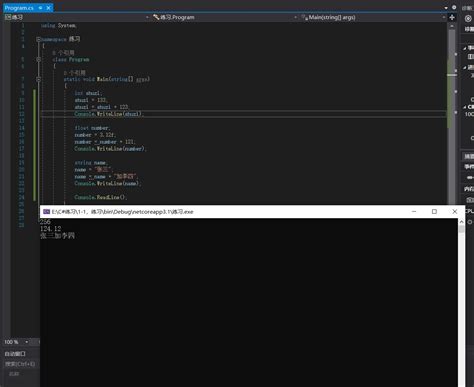The height and width of the screenshot is (387, 474).
Task: Click the 'string name' declaration line
Action: coord(91,163)
